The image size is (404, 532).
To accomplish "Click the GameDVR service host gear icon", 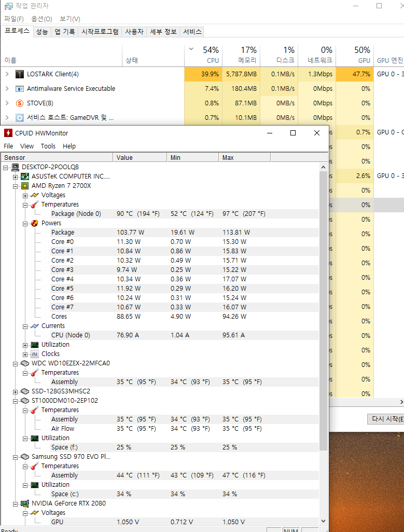I will 20,118.
